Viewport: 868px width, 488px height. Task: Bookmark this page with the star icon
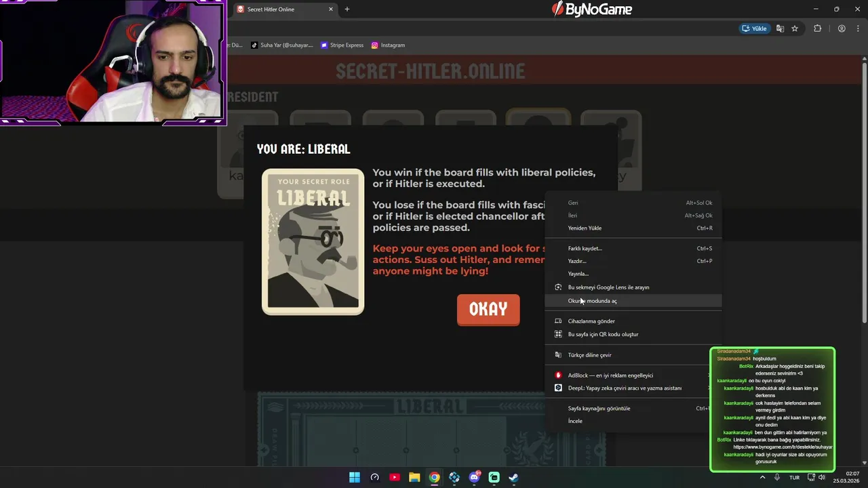795,28
